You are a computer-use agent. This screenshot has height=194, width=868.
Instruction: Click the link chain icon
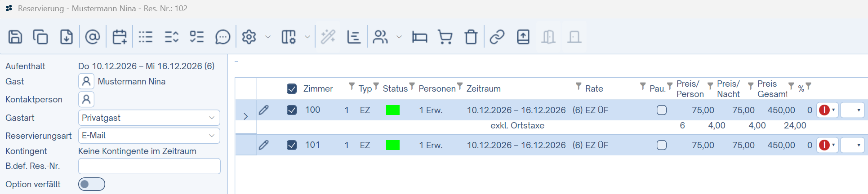[x=497, y=37]
